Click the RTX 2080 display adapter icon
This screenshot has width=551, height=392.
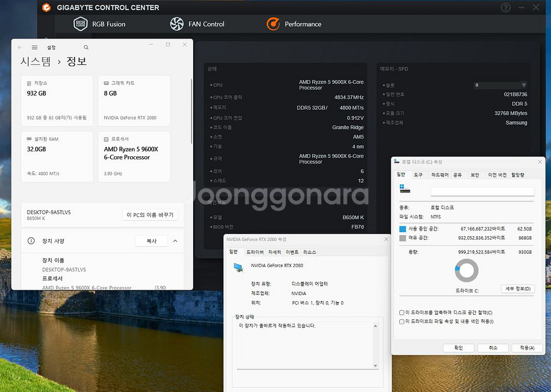click(239, 267)
